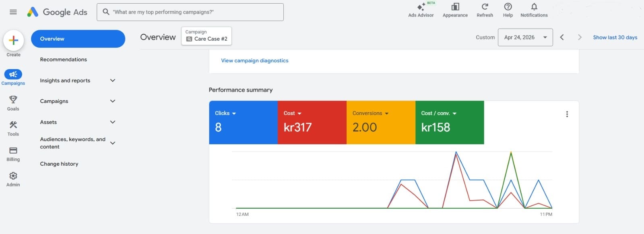This screenshot has height=234, width=644.
Task: Open the Care Case #2 campaign selector
Action: click(x=206, y=36)
